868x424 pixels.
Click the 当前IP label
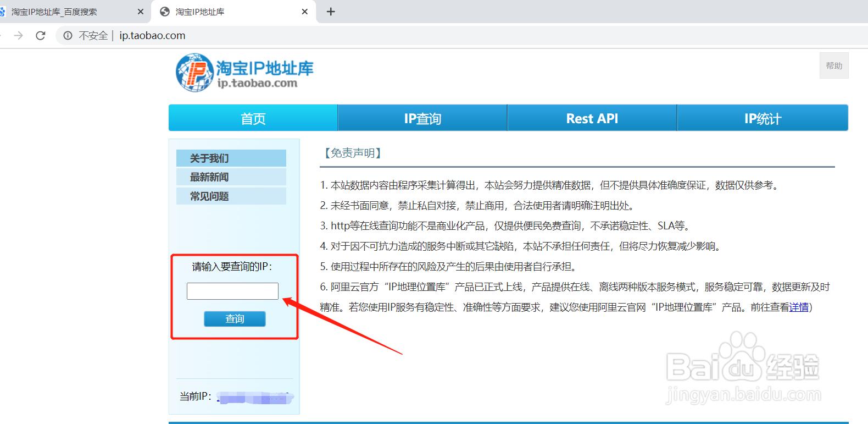coord(196,396)
